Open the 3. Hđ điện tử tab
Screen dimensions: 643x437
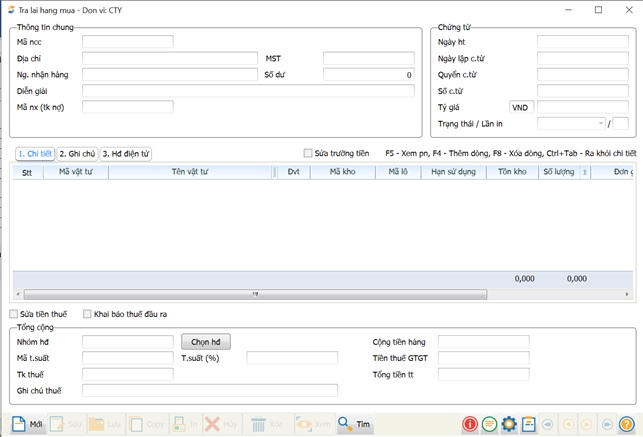[126, 154]
